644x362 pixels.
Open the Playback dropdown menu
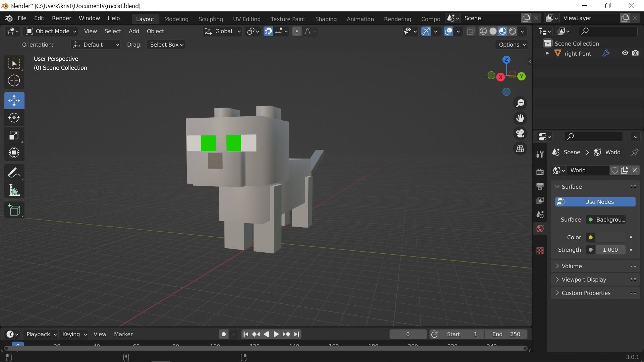point(41,334)
